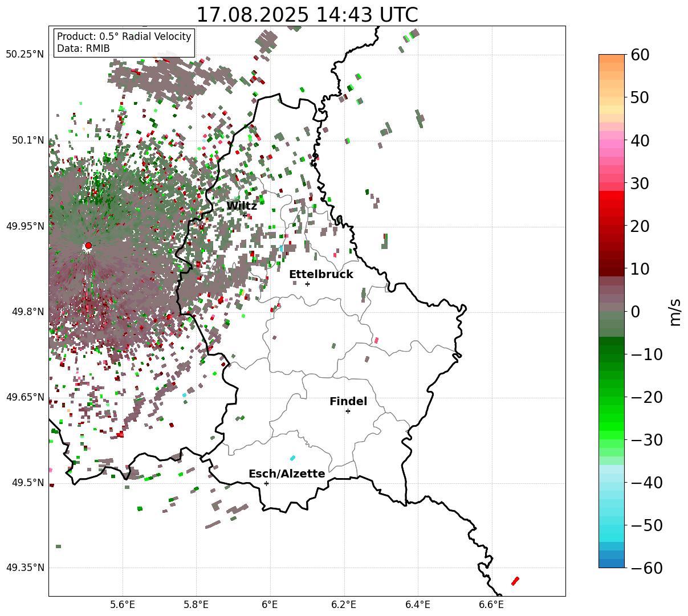Screen dimensions: 688x616
Task: Click the Product: 0.5° Radial Velocity text
Action: [124, 36]
